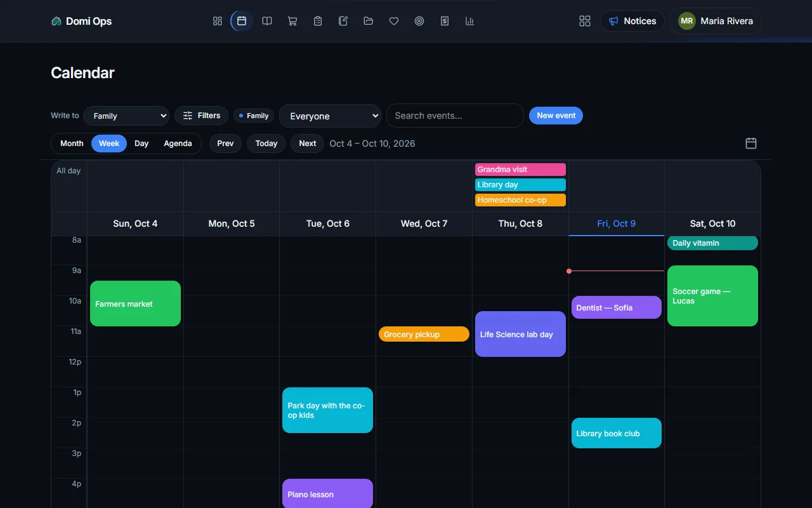The height and width of the screenshot is (508, 812).
Task: Open the Soccer game — Lucas event
Action: point(712,296)
